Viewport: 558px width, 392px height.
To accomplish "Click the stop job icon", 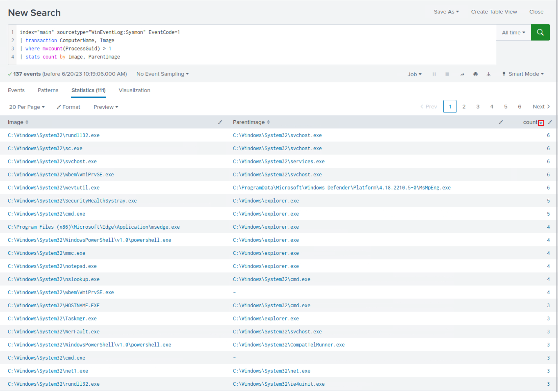I will click(447, 74).
